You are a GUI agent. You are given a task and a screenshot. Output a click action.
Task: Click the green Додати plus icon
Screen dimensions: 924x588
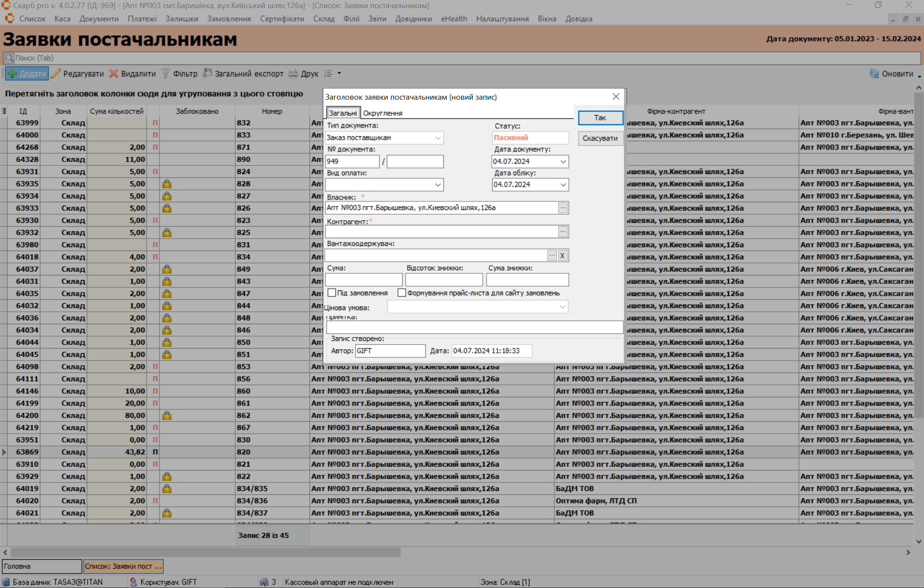pyautogui.click(x=13, y=74)
